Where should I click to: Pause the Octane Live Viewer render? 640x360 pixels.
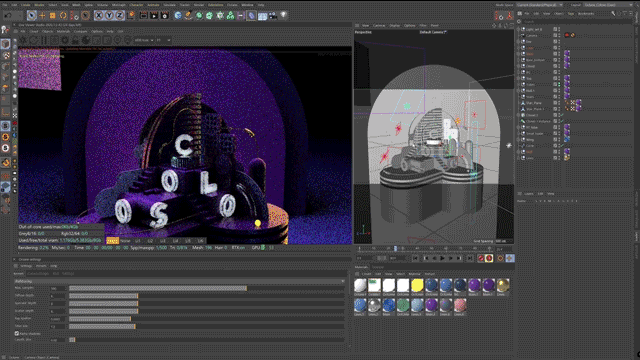[44, 40]
